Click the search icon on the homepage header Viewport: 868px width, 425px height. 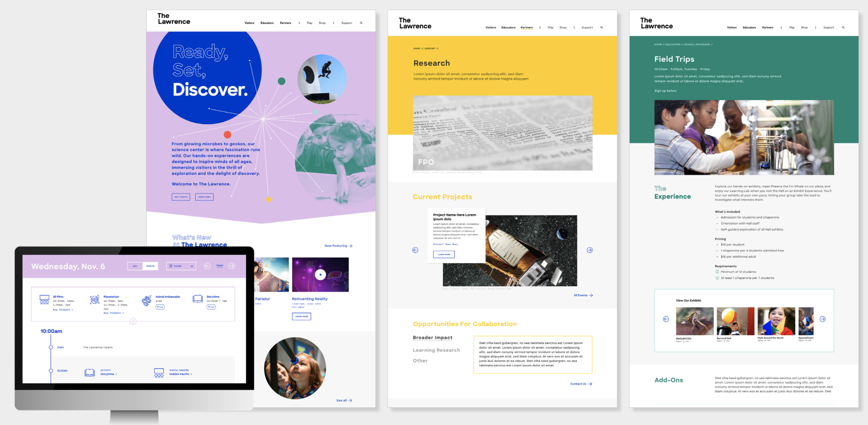coord(361,23)
